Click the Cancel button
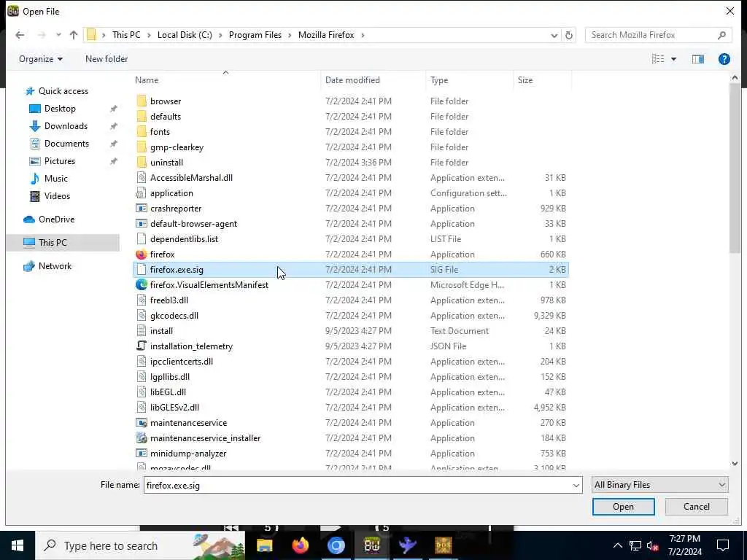This screenshot has height=560, width=747. pos(697,507)
